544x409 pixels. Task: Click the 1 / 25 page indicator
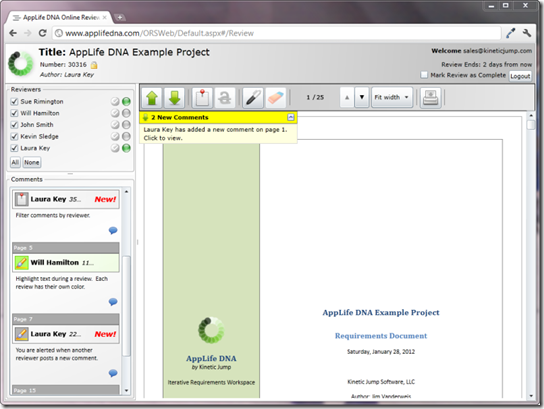click(315, 97)
